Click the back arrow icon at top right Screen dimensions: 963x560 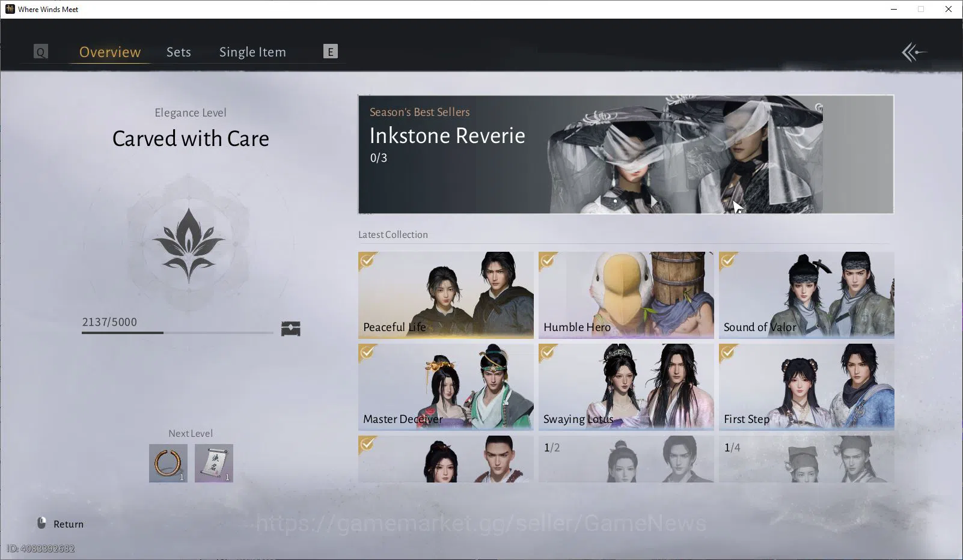click(914, 52)
